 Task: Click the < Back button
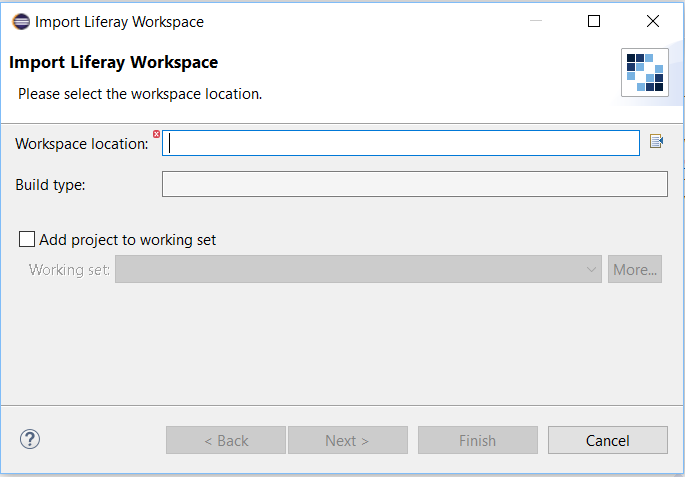click(x=226, y=440)
